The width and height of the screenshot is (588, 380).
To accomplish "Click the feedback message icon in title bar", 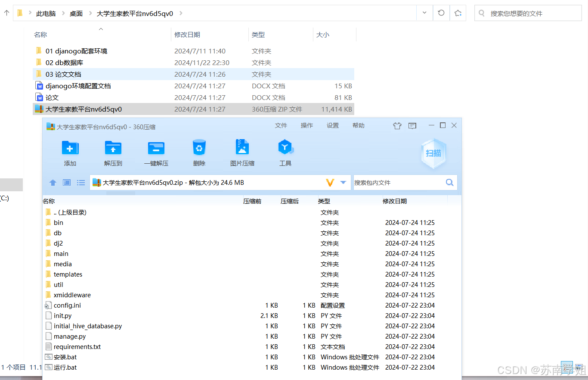I will tap(412, 126).
